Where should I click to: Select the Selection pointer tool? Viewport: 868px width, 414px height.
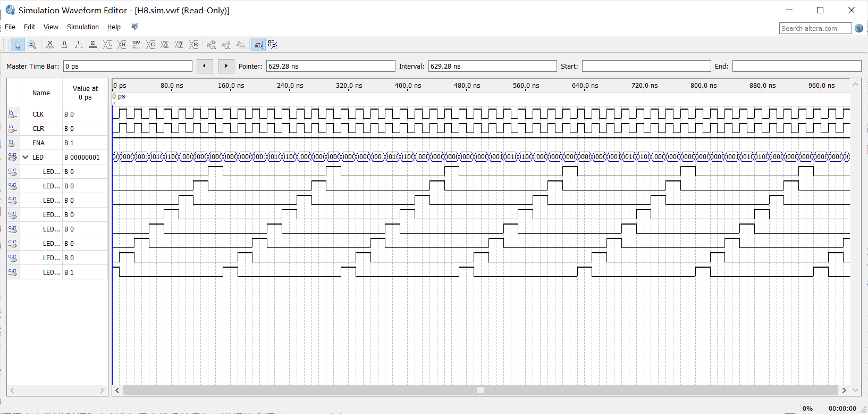18,45
